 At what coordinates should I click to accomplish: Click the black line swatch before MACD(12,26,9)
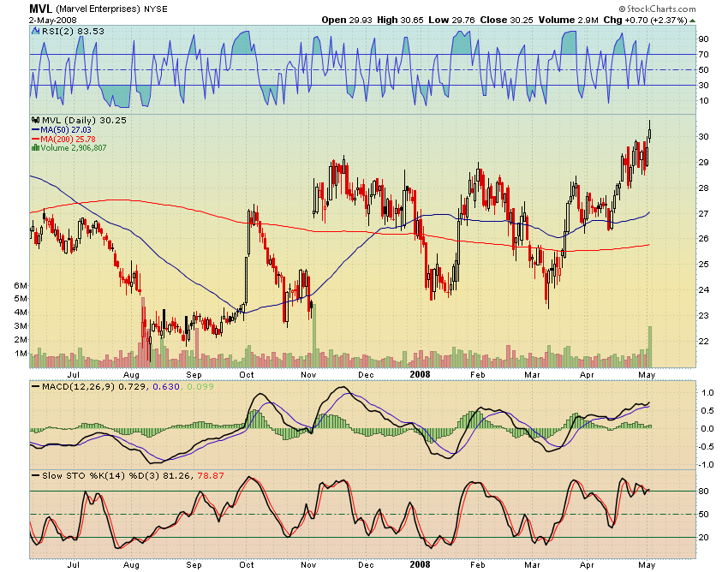tap(35, 387)
